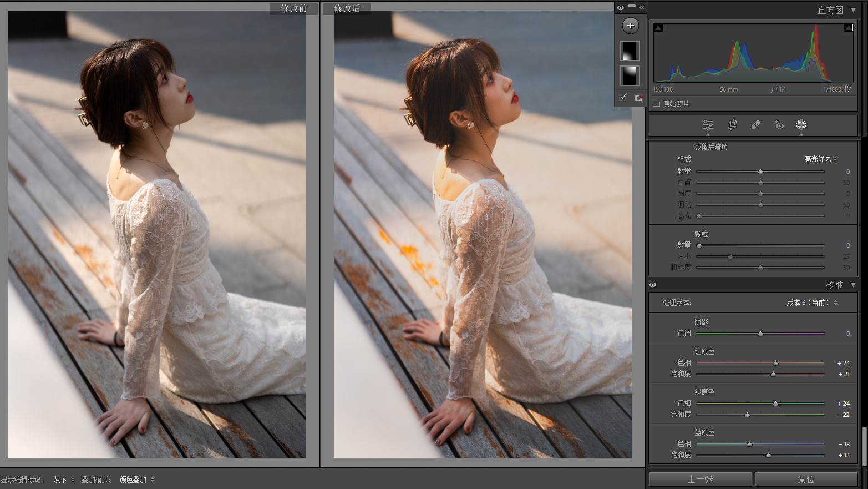Open overlay color options icon with red dot
The image size is (868, 489).
point(638,98)
